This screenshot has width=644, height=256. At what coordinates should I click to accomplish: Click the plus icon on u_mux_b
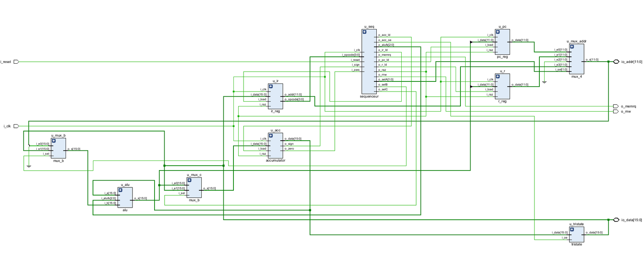54,141
